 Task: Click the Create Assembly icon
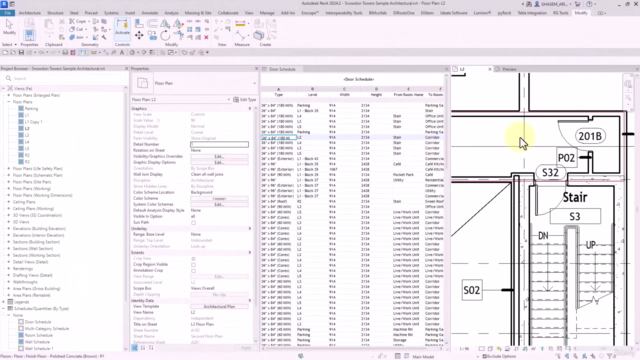(x=258, y=36)
